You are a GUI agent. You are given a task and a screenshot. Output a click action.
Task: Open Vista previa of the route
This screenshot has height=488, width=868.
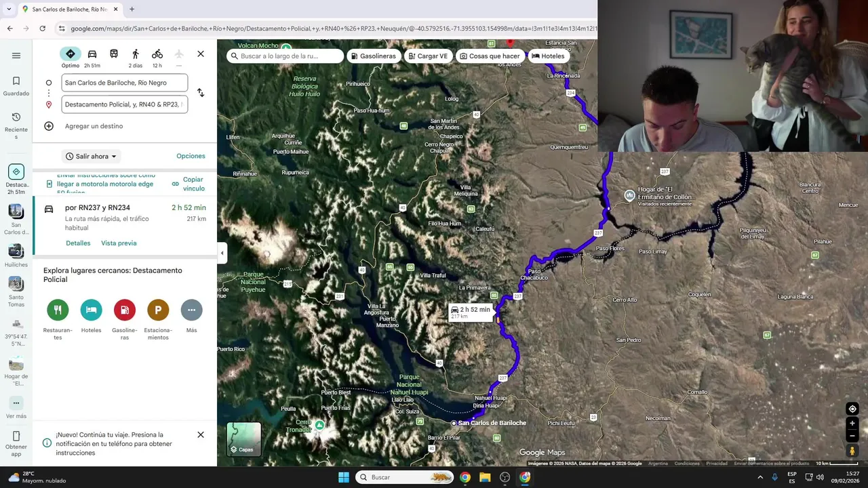119,243
